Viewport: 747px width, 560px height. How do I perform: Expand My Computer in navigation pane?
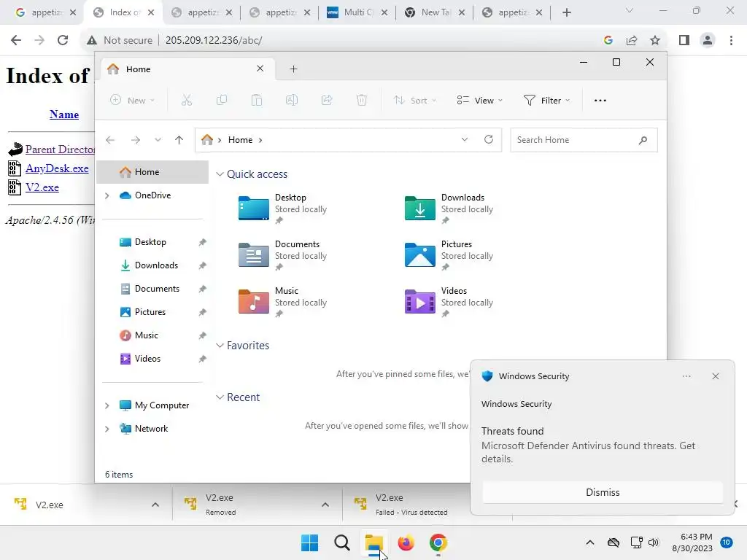tap(107, 405)
